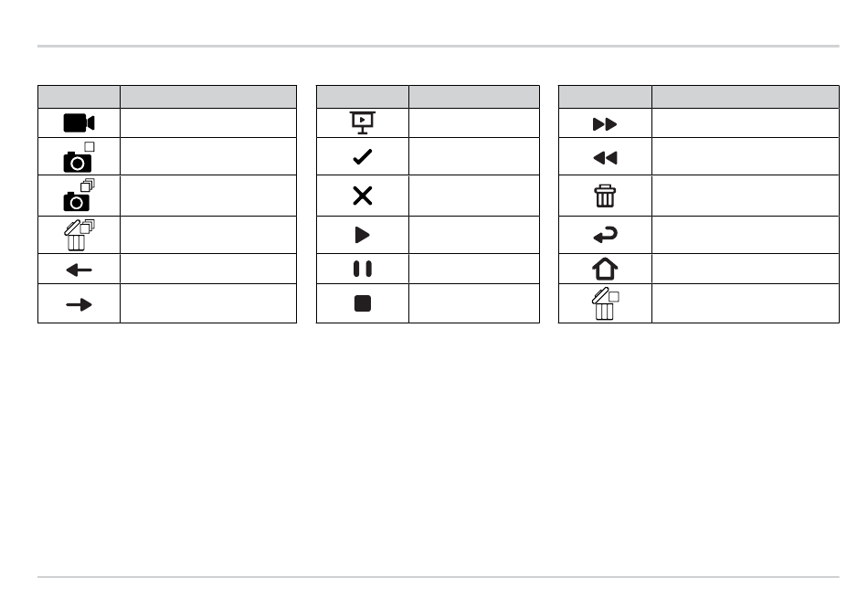Click the play triangle icon
This screenshot has width=868, height=593.
(362, 235)
